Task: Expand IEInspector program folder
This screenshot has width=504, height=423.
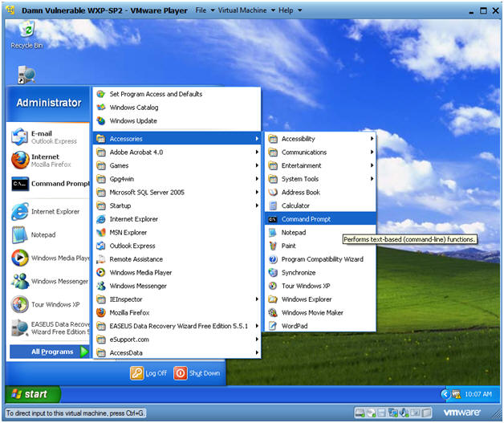Action: [x=177, y=299]
